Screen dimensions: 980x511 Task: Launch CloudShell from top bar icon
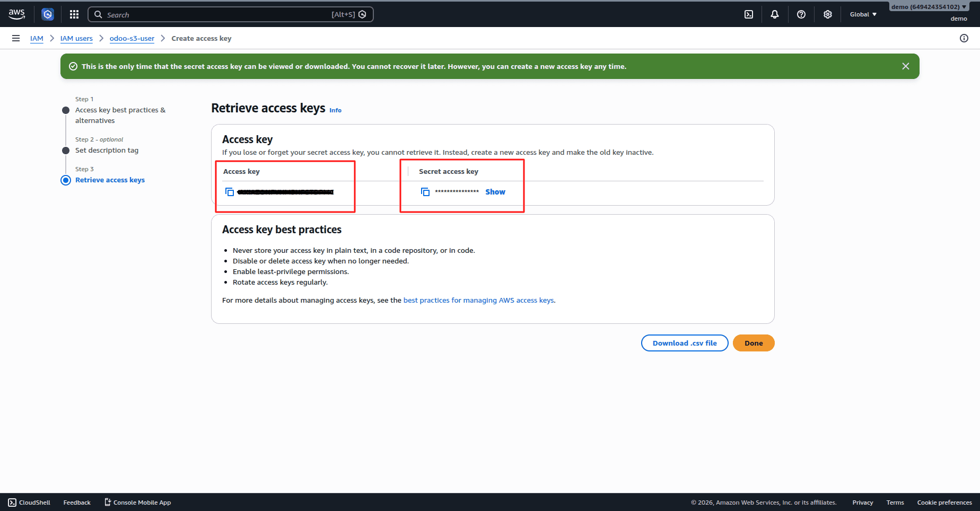pos(749,14)
